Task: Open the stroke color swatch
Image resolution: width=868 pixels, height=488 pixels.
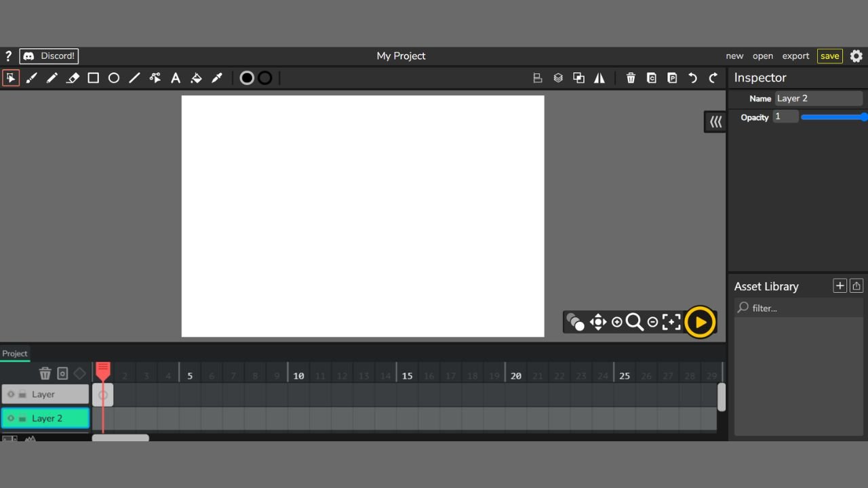Action: pyautogui.click(x=265, y=78)
